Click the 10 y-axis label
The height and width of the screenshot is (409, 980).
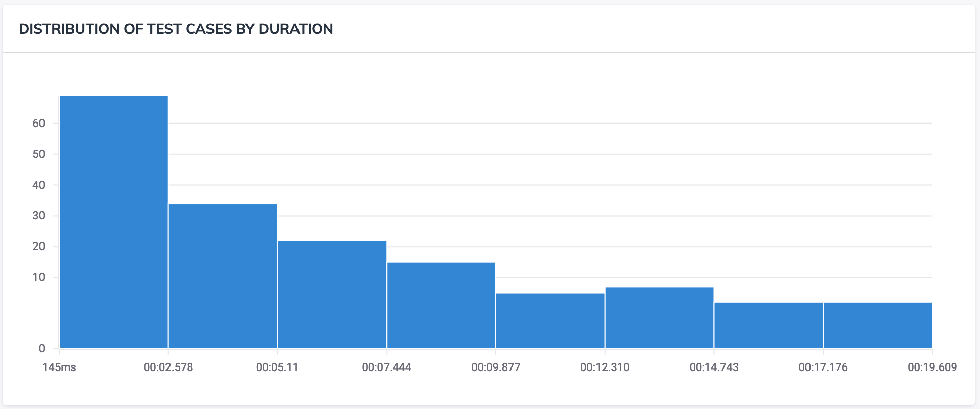pyautogui.click(x=39, y=277)
